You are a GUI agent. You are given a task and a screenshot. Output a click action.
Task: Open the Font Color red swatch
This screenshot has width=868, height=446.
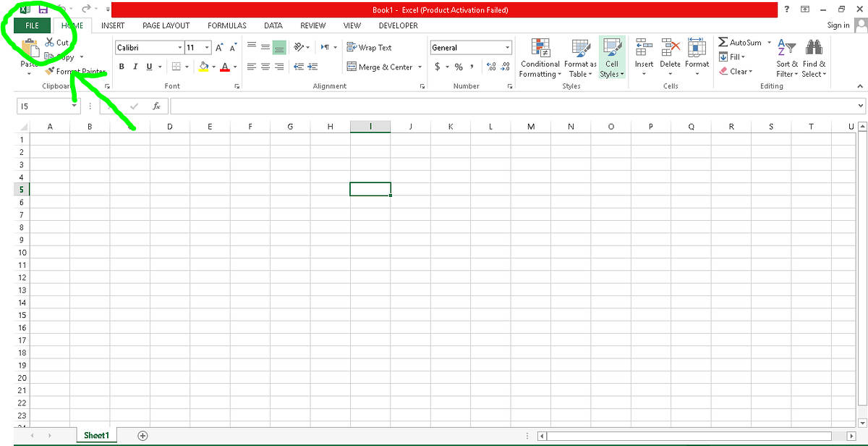[224, 66]
